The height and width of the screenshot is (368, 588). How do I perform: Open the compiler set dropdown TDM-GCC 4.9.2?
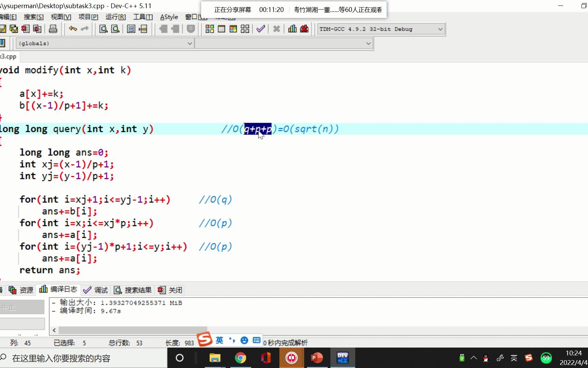point(381,29)
